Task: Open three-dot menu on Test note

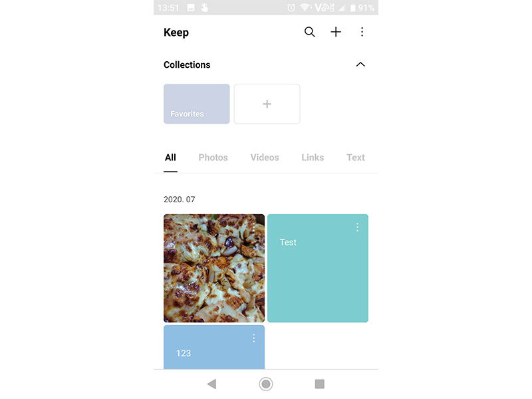Action: 357,227
